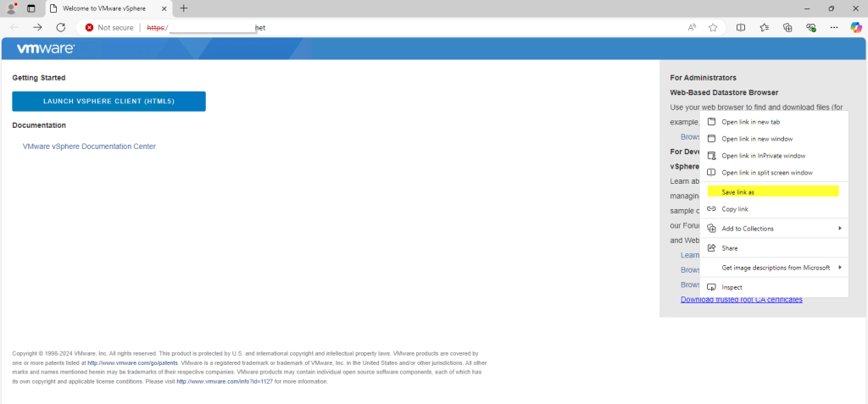Open Browser essentials heart icon

tap(811, 27)
